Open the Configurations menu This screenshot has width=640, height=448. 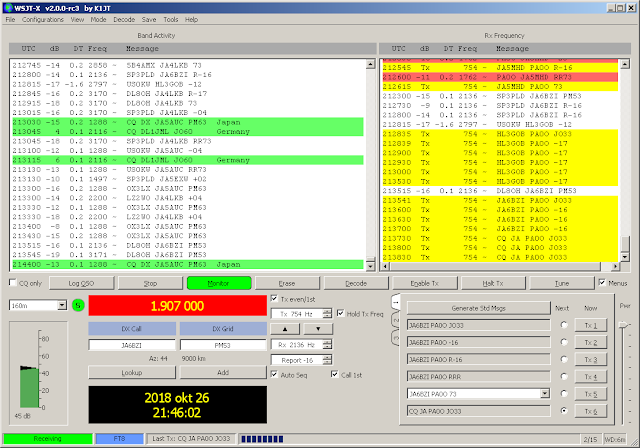point(43,20)
